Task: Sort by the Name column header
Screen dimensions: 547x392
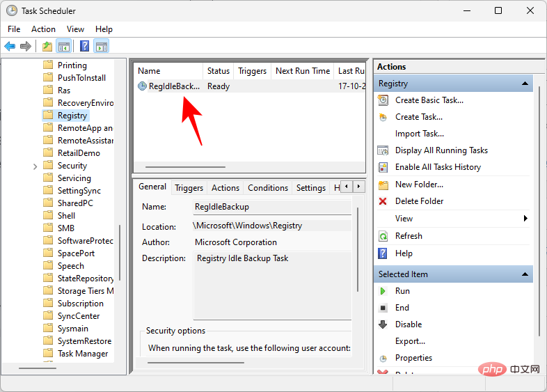Action: 168,71
